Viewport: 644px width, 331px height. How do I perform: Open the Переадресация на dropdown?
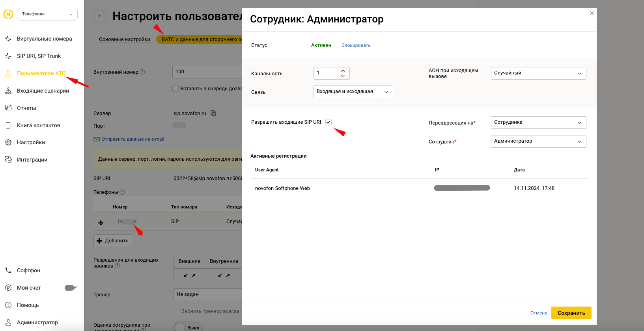click(539, 123)
